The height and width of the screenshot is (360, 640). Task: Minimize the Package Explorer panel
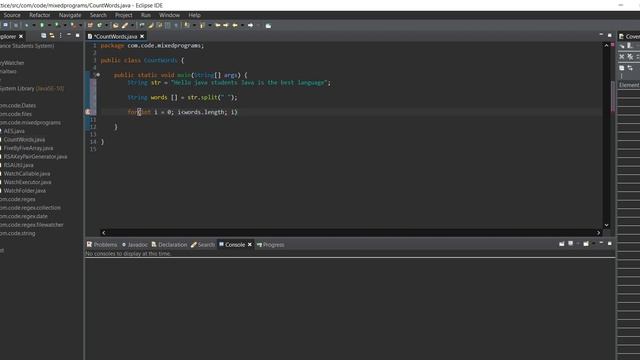(69, 35)
